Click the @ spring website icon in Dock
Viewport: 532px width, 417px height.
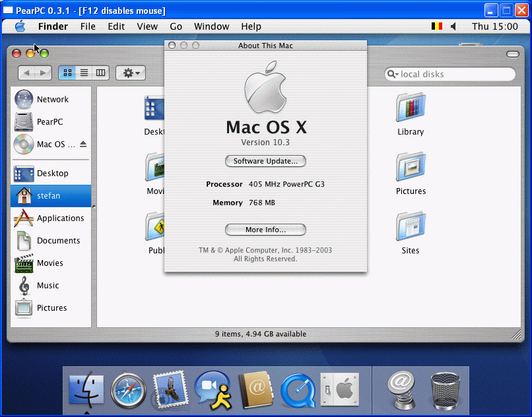[403, 389]
